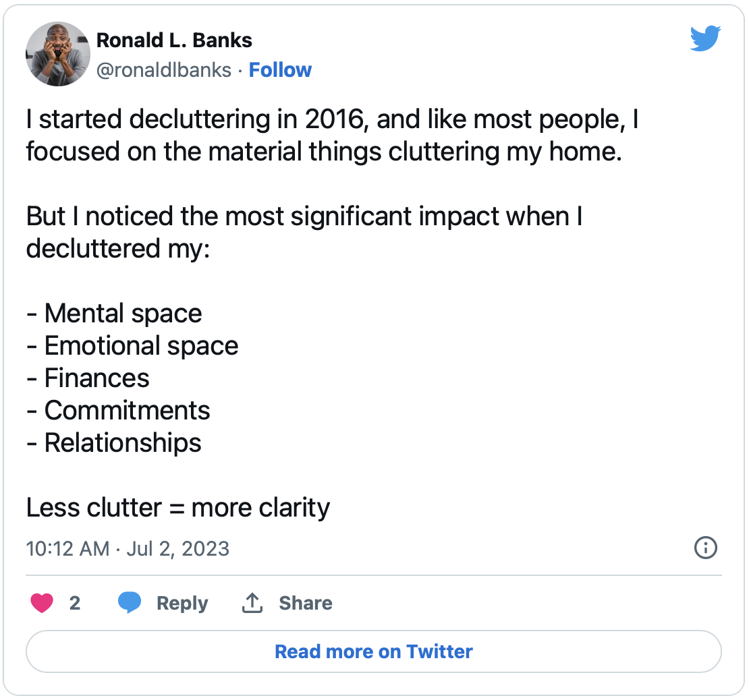Open the tweet info circle icon
The height and width of the screenshot is (700, 749).
[705, 548]
